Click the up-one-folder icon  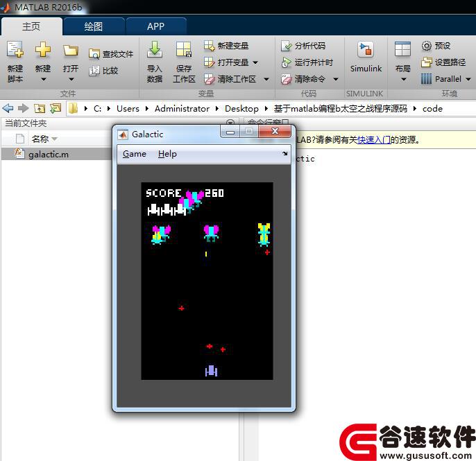[40, 108]
